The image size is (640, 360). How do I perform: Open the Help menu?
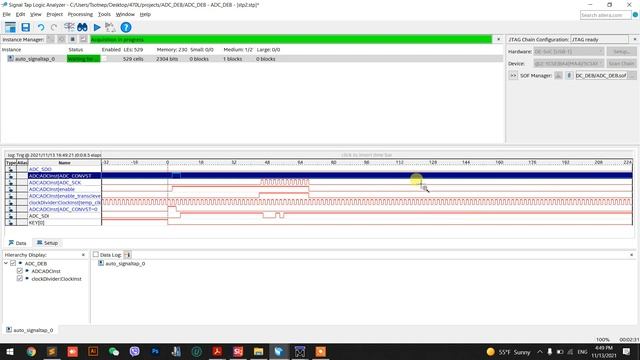145,14
